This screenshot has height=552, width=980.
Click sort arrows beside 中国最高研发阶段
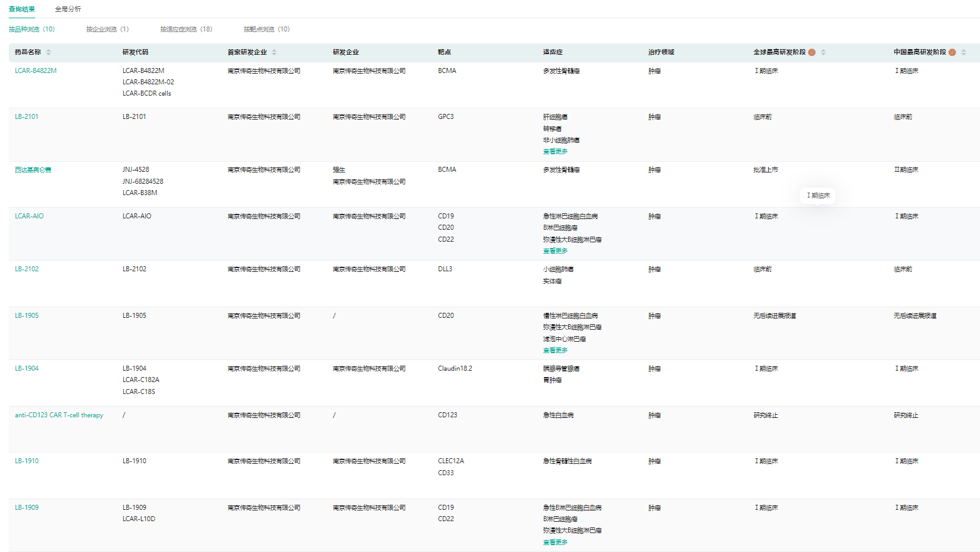point(964,52)
